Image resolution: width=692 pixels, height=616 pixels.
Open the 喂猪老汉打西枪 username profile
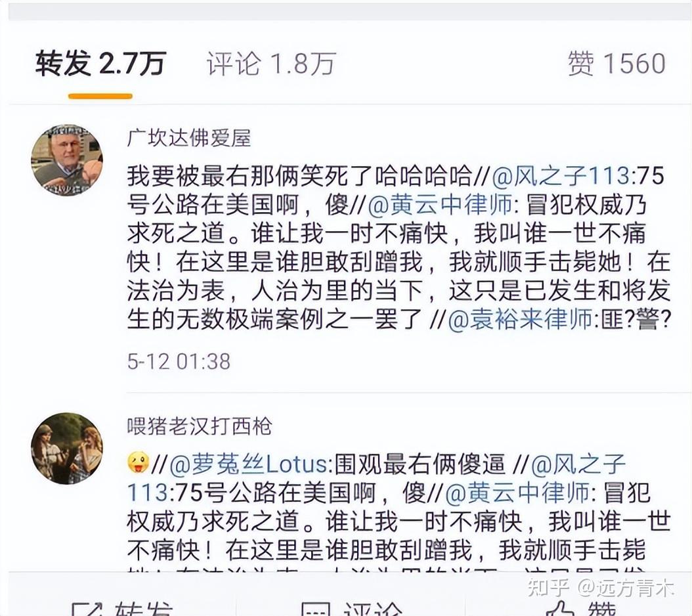coord(200,426)
